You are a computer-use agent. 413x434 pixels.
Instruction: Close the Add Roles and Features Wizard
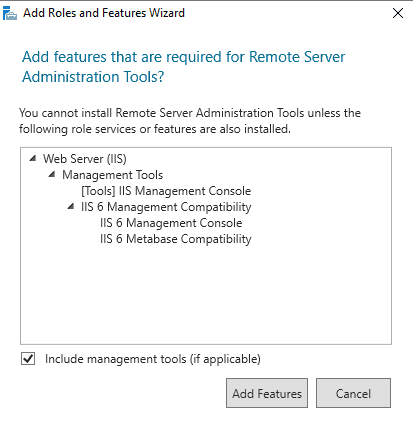click(398, 13)
